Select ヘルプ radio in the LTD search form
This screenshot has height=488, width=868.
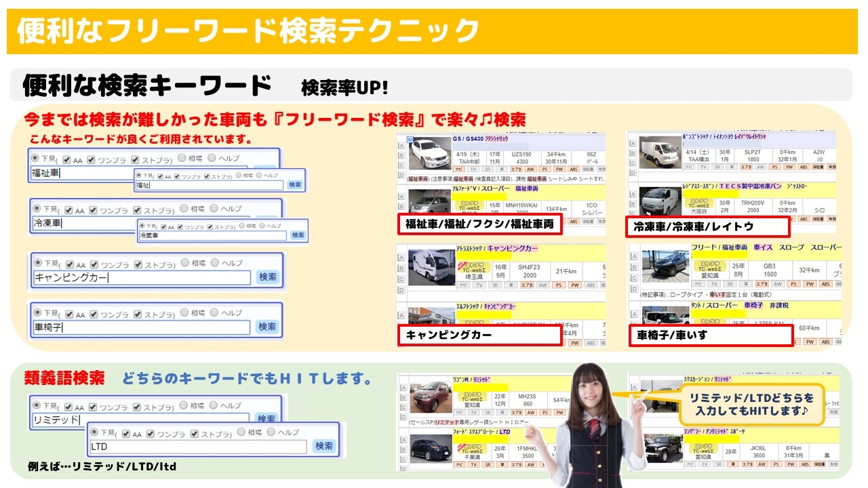271,432
